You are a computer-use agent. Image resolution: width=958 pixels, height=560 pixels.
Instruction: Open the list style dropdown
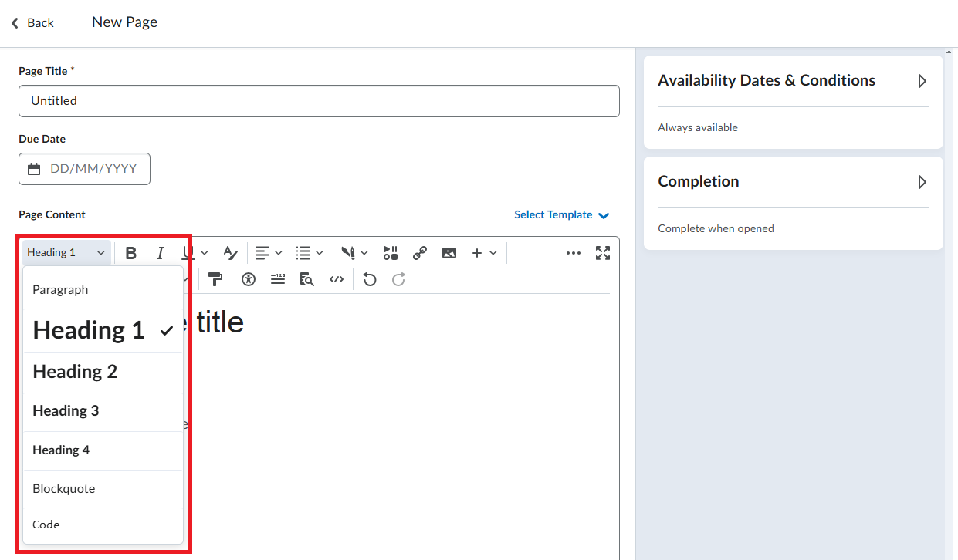(310, 253)
